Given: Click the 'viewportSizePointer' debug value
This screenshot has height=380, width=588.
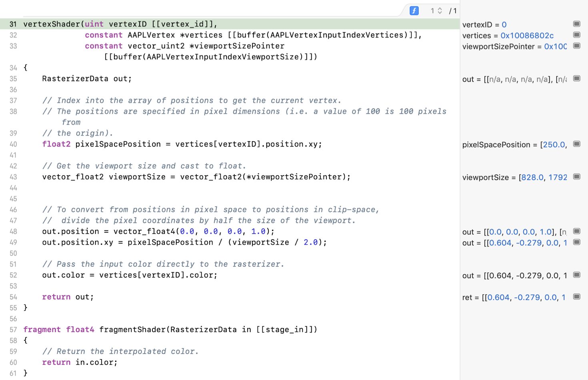Looking at the screenshot, I should pos(514,46).
